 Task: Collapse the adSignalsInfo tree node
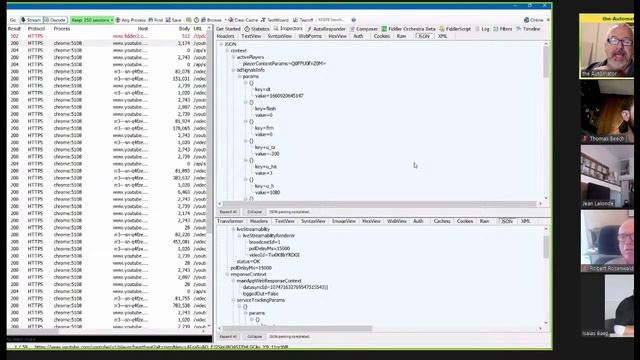click(x=233, y=70)
